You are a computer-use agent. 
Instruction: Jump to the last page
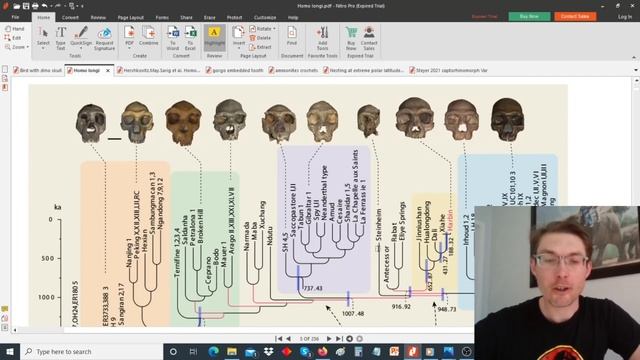(339, 339)
